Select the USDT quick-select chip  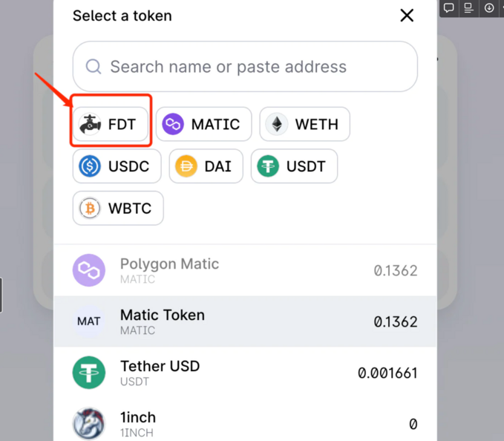click(x=294, y=166)
